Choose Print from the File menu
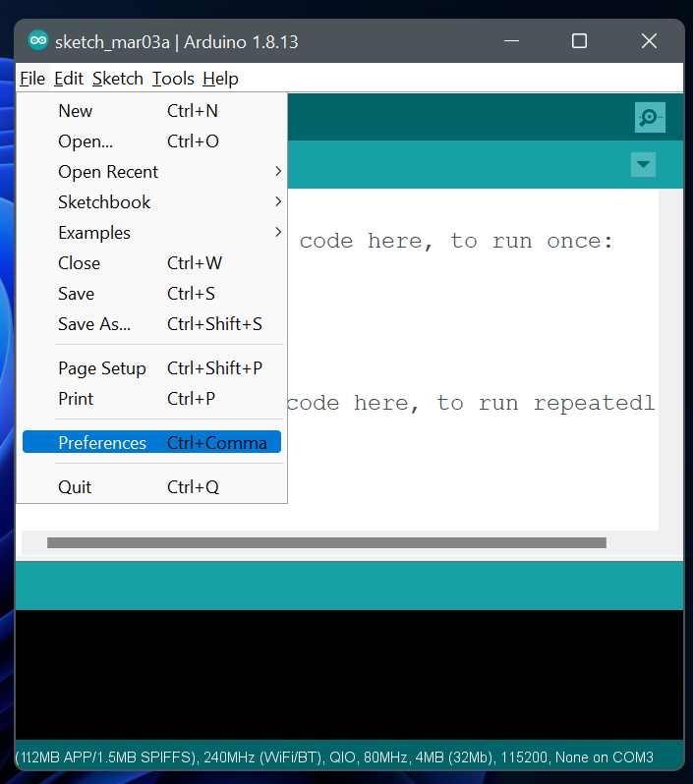This screenshot has width=693, height=784. (x=151, y=399)
